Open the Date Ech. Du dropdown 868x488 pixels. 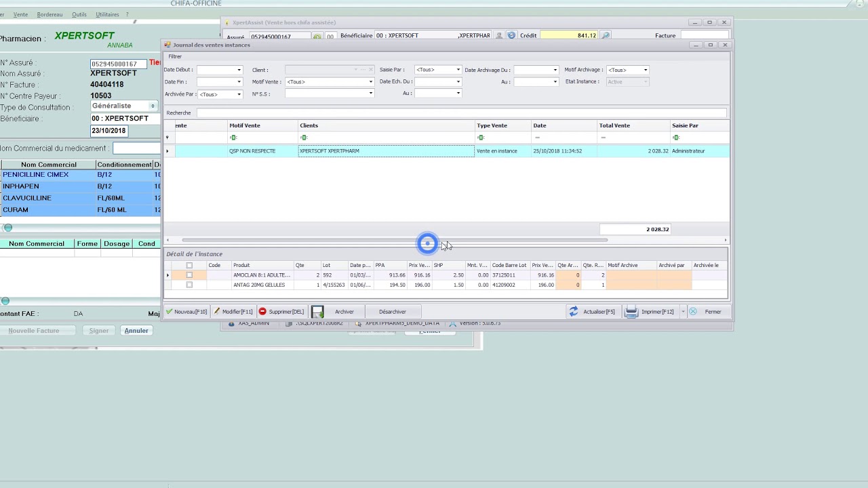point(458,82)
